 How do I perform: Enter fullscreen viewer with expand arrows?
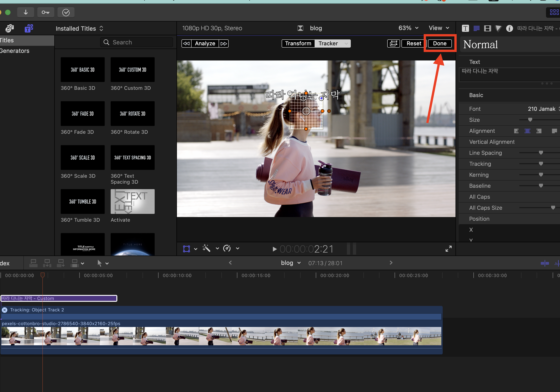tap(448, 249)
